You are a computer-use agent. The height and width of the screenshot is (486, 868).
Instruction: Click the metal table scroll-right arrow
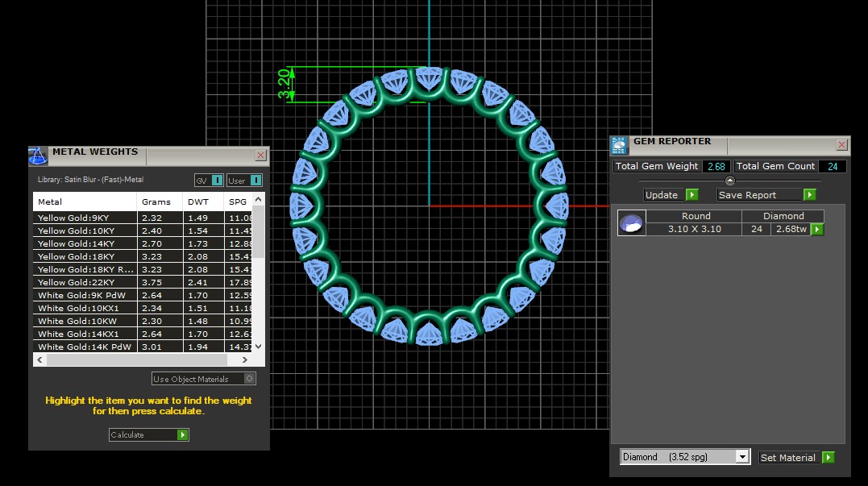(245, 359)
